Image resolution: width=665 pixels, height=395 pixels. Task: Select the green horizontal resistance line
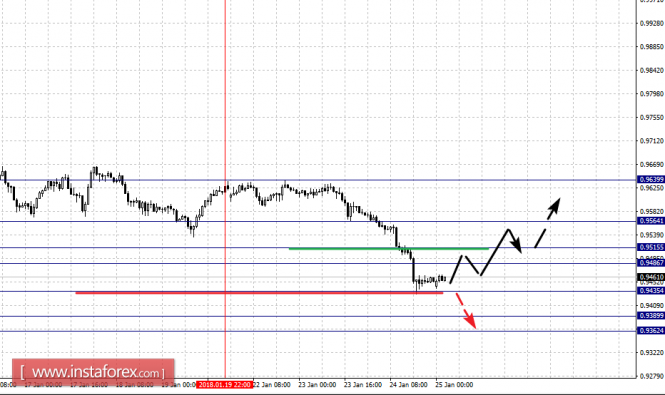[x=388, y=249]
